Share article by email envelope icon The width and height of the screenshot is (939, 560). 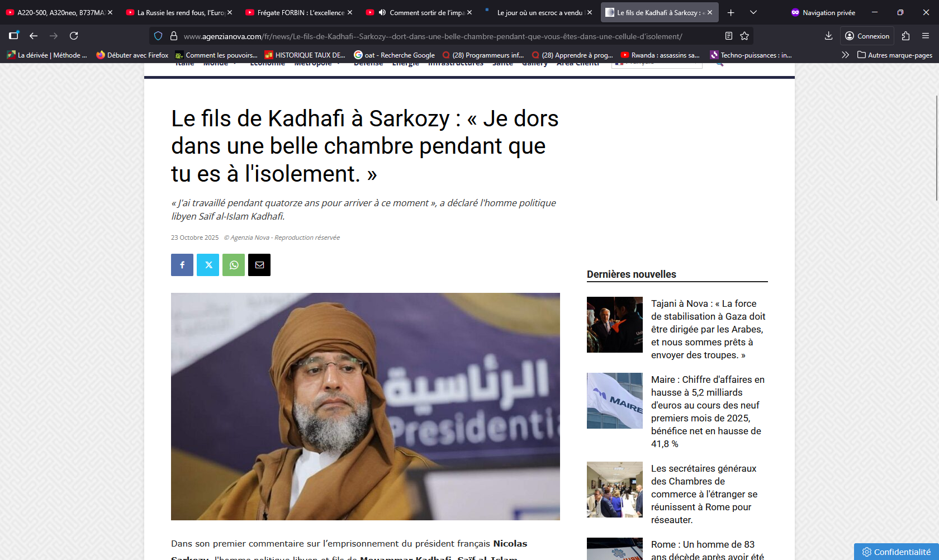(x=259, y=265)
